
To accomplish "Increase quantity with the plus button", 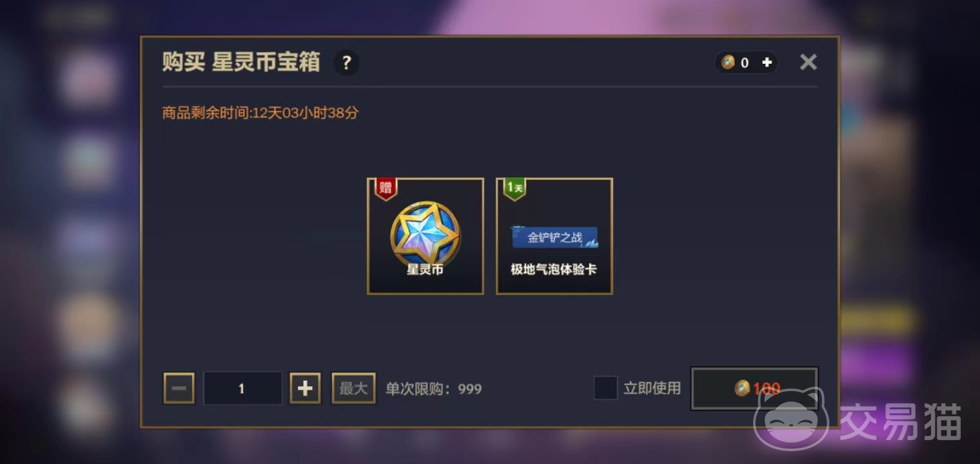I will (x=305, y=389).
